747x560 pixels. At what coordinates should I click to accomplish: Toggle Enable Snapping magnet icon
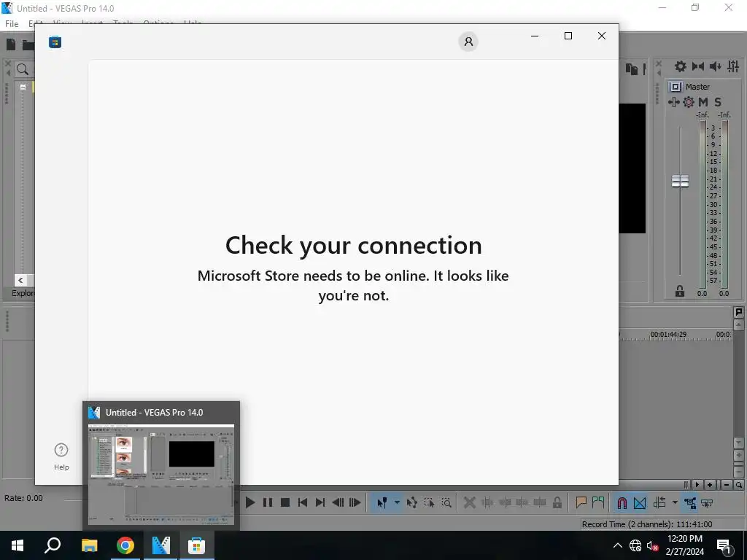622,503
